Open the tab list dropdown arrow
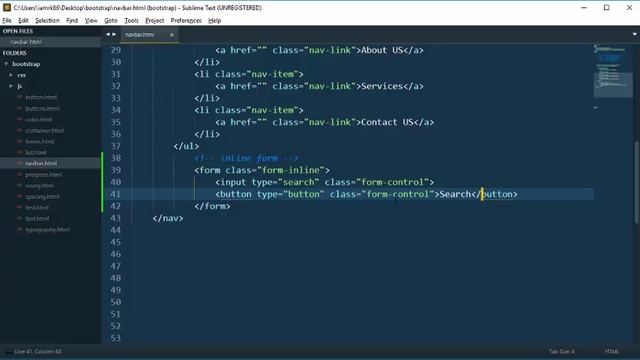Viewport: 640px width, 360px height. coord(634,34)
